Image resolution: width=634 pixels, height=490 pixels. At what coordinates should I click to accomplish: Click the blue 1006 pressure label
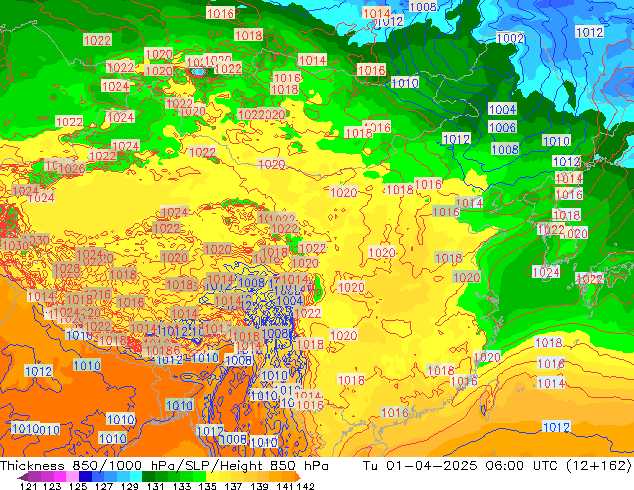[x=503, y=127]
